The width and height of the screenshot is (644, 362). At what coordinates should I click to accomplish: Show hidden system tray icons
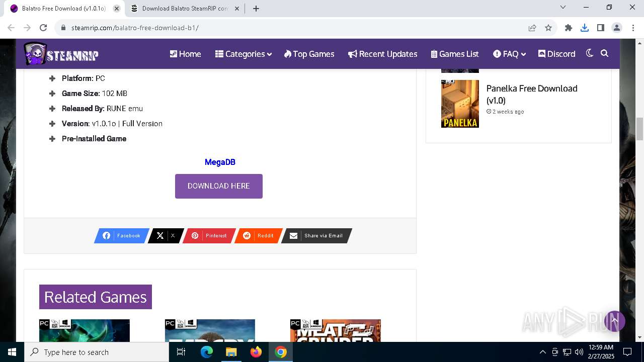click(x=542, y=352)
